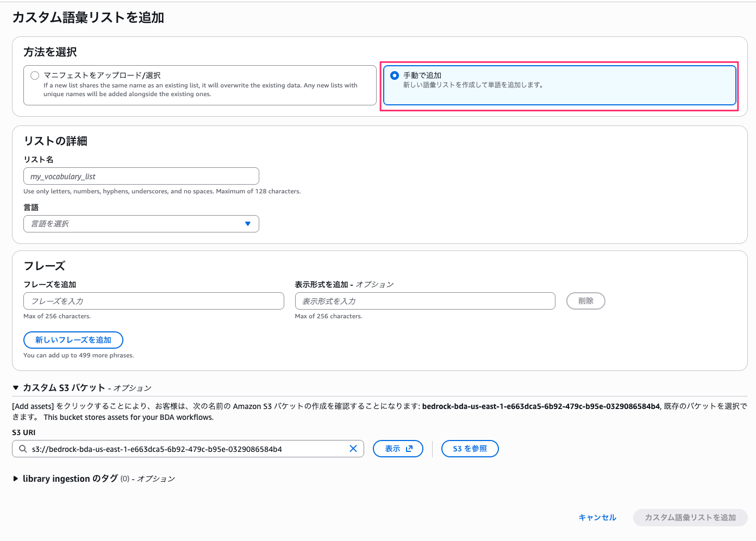The height and width of the screenshot is (541, 756).
Task: Click the highlighted 手動で追加 selection card
Action: tap(560, 85)
